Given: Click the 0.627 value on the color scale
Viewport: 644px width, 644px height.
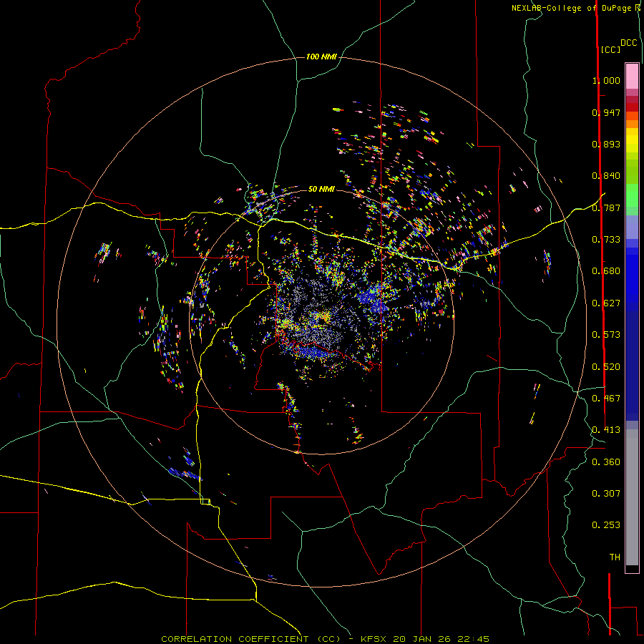Looking at the screenshot, I should pyautogui.click(x=606, y=303).
